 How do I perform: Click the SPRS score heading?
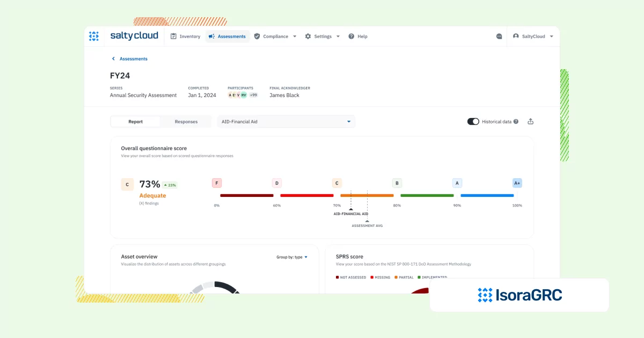coord(349,257)
